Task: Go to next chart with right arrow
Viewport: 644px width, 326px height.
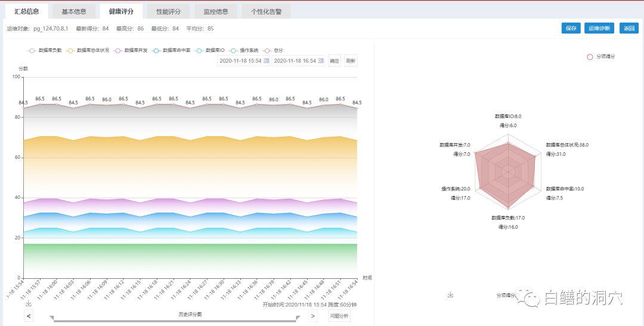Action: point(312,316)
